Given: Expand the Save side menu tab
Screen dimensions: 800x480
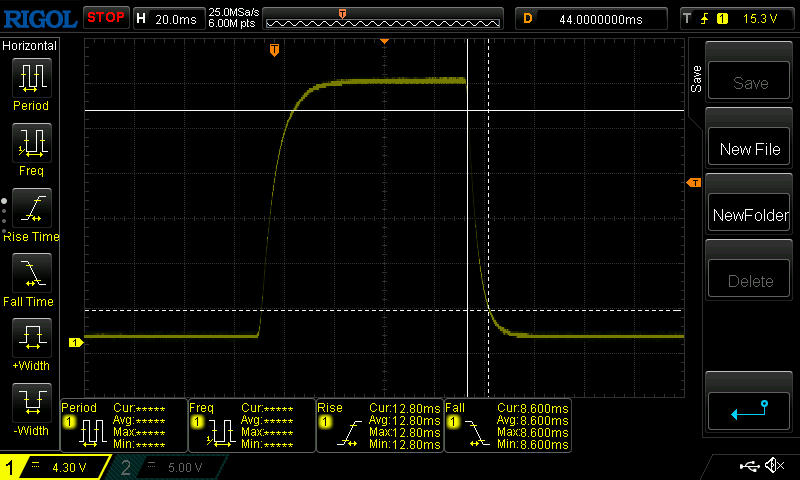Looking at the screenshot, I should click(x=696, y=78).
